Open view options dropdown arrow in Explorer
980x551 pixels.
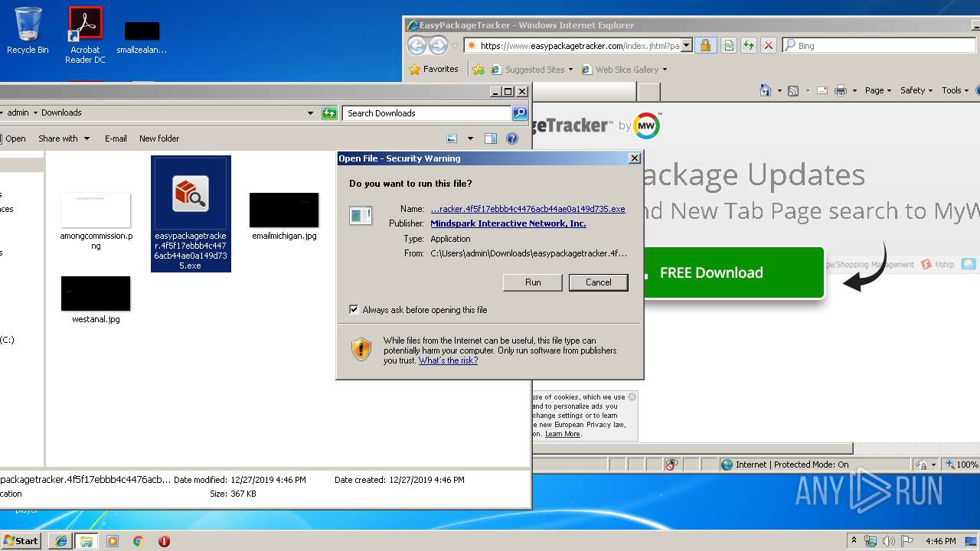point(470,139)
